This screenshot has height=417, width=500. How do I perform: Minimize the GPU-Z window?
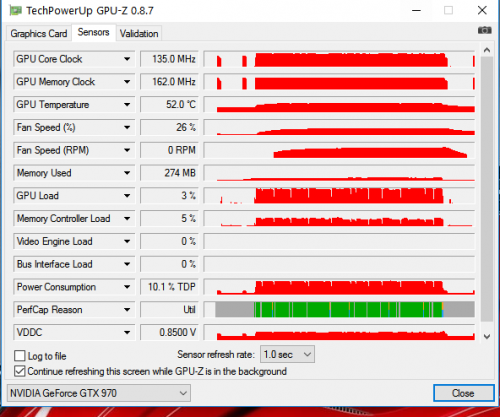click(416, 11)
